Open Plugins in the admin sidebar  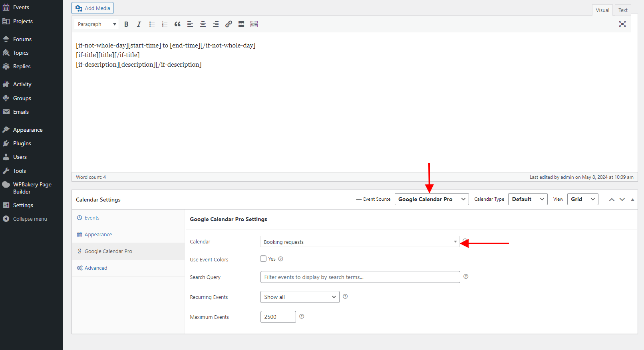22,143
